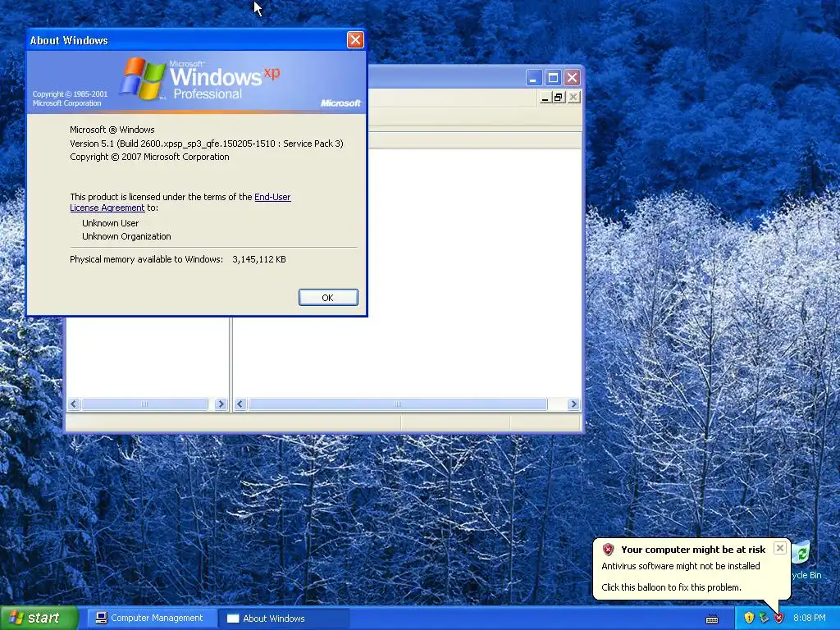
Task: Dismiss the security warning balloon
Action: 780,548
